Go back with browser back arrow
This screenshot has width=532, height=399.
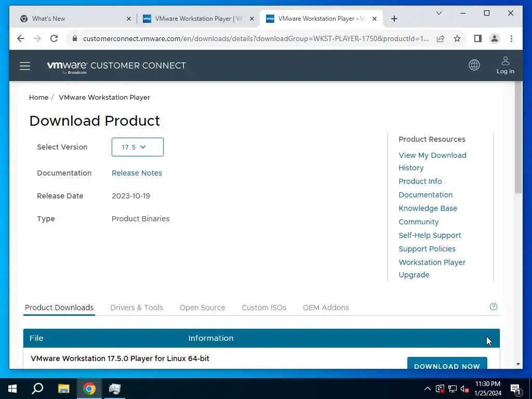(21, 38)
